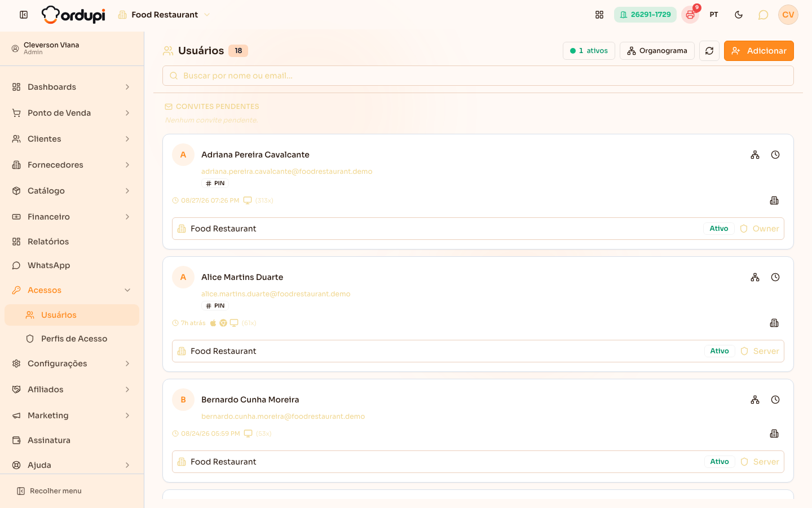Toggle dark mode moon icon
Viewport: 812px width, 508px height.
tap(739, 15)
